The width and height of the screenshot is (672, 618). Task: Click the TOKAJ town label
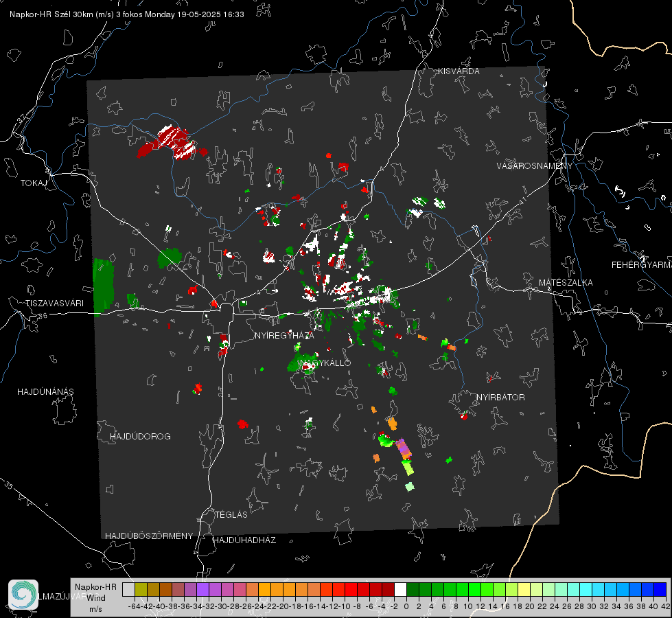(34, 183)
